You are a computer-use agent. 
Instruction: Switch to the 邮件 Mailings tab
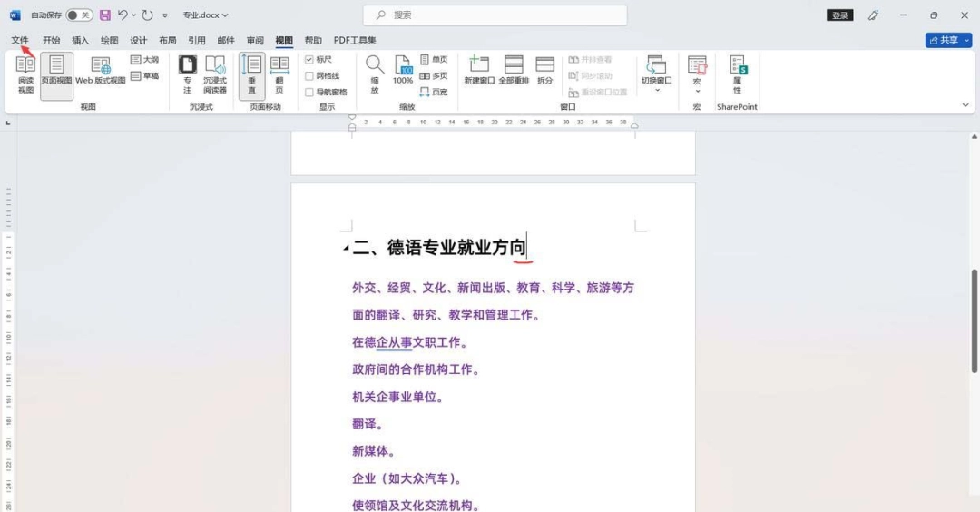[x=226, y=40]
